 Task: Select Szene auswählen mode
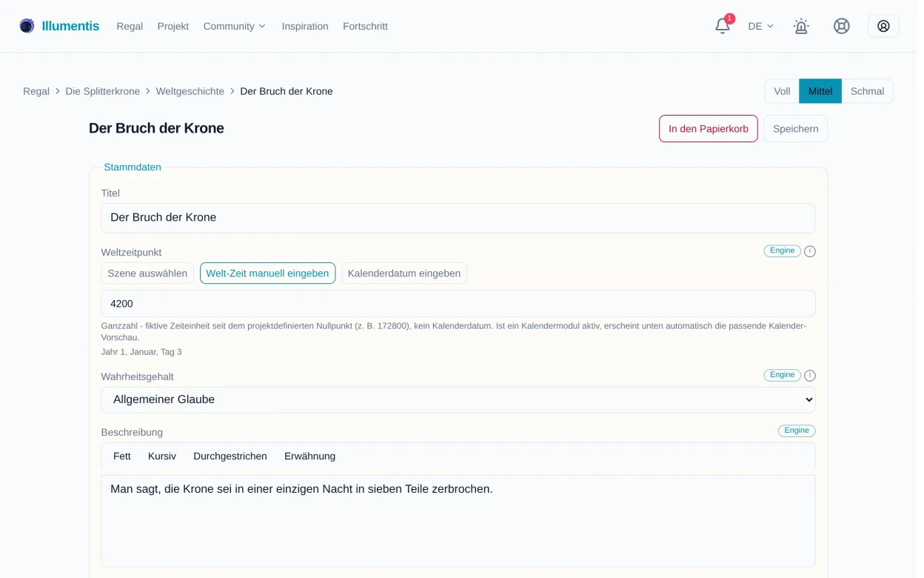147,273
